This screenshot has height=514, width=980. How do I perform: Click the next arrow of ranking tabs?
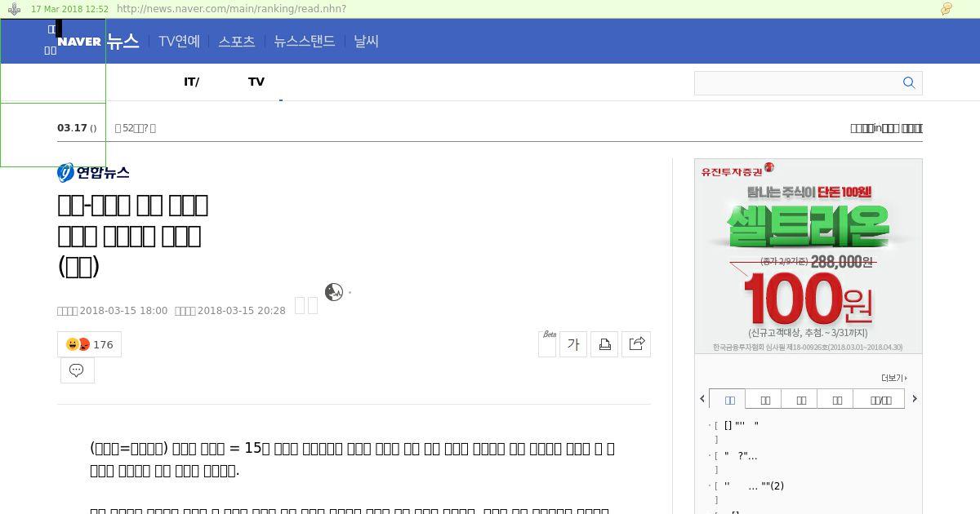(x=915, y=399)
